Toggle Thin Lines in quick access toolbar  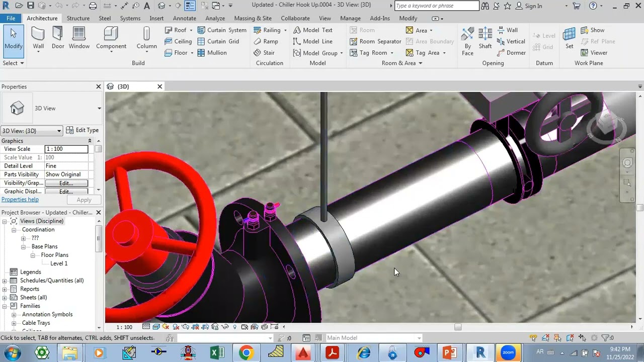pos(190,6)
